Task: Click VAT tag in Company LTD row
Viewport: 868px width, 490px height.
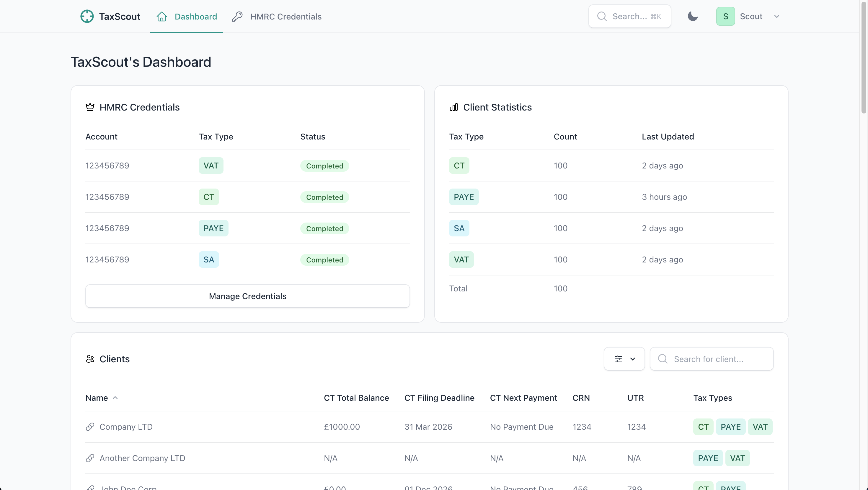Action: [760, 426]
